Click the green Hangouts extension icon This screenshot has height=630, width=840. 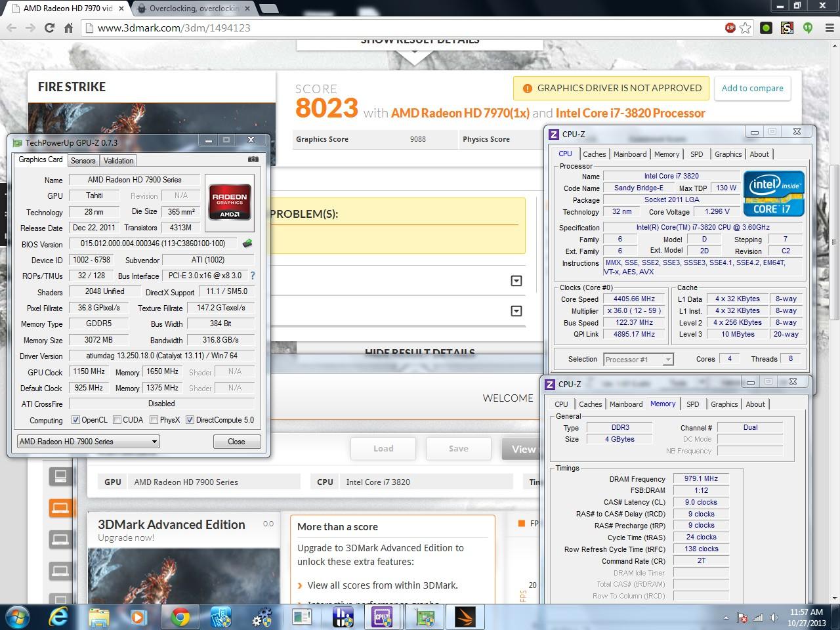click(808, 28)
